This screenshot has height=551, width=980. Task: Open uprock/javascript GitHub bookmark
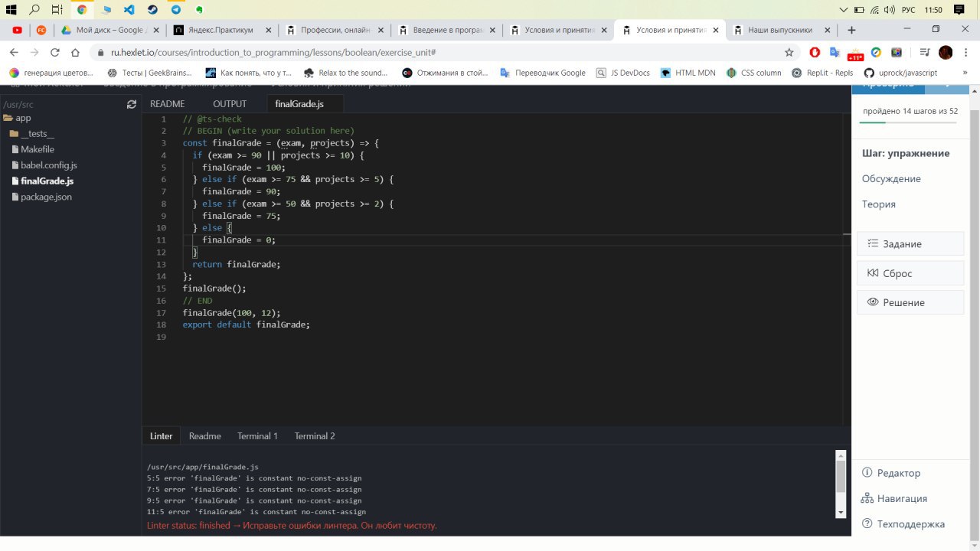[900, 73]
